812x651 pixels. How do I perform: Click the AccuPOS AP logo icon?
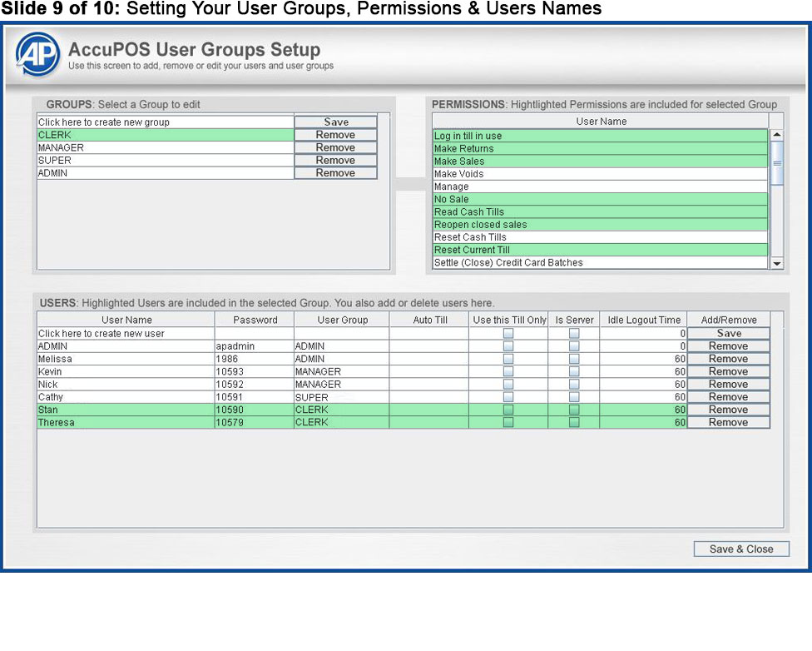pos(37,53)
